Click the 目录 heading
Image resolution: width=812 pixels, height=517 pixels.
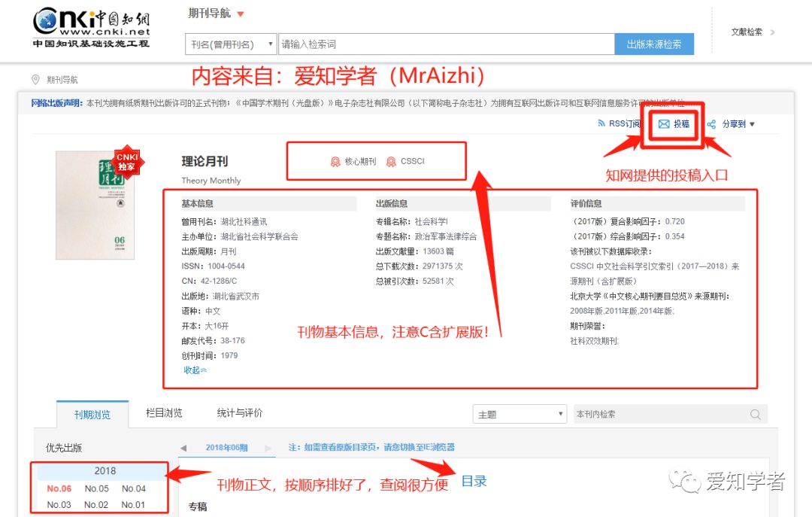pyautogui.click(x=474, y=481)
